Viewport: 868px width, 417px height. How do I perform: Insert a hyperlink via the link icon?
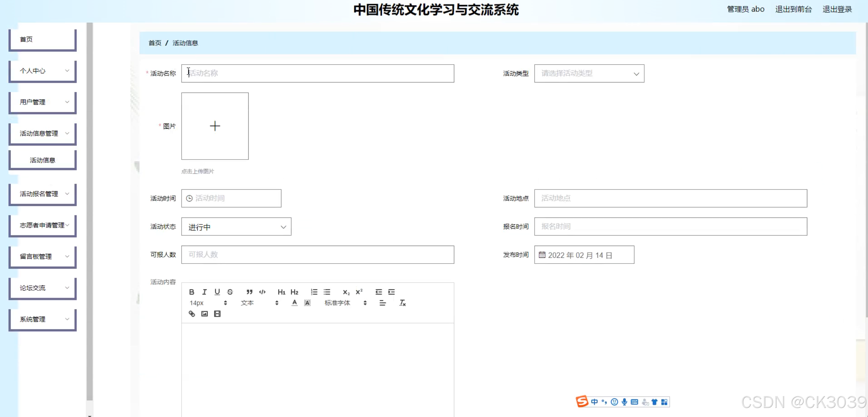[x=191, y=314]
